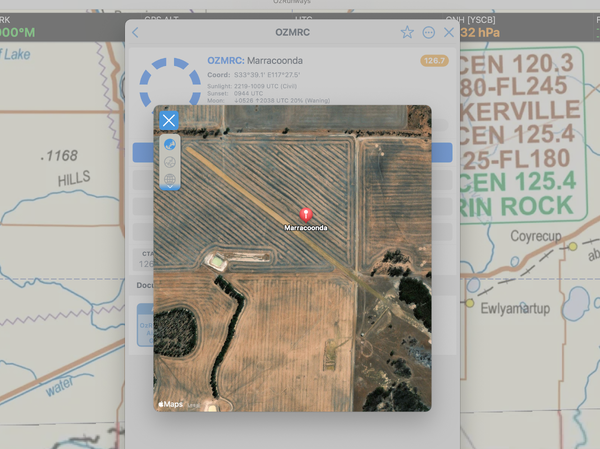Open the Legal link on the map
Viewport: 600px width, 449px height.
192,405
